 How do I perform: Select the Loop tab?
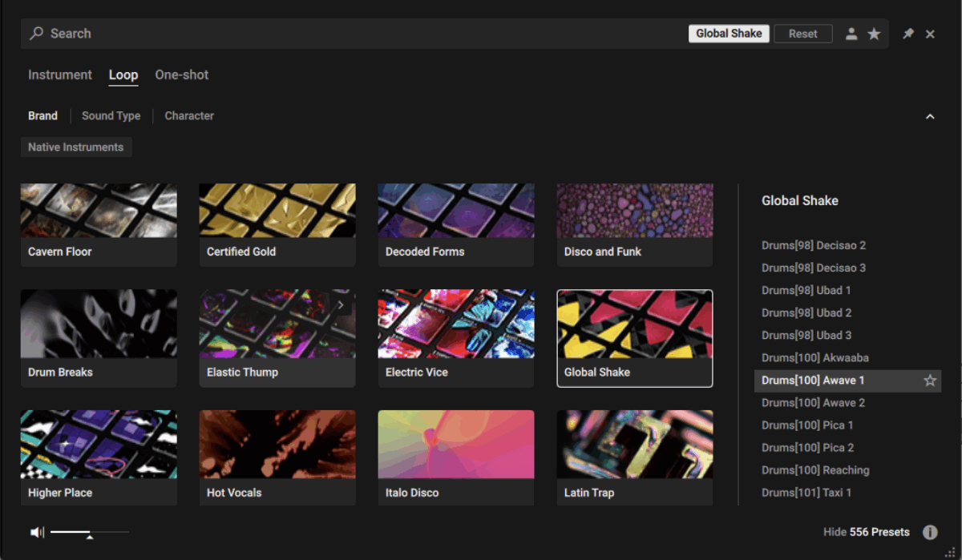coord(123,75)
